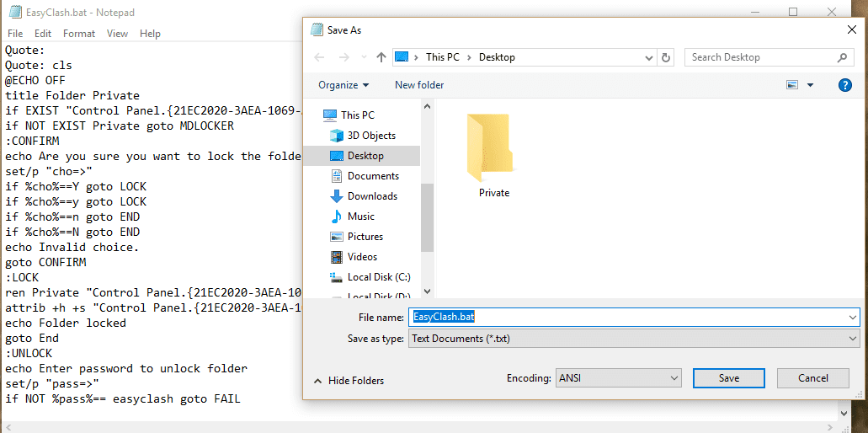Click the line 'title Folder Private' in Notepad
868x433 pixels.
point(72,95)
